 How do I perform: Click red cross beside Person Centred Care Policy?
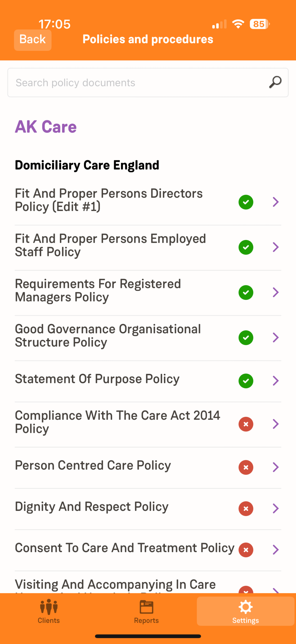tap(246, 467)
